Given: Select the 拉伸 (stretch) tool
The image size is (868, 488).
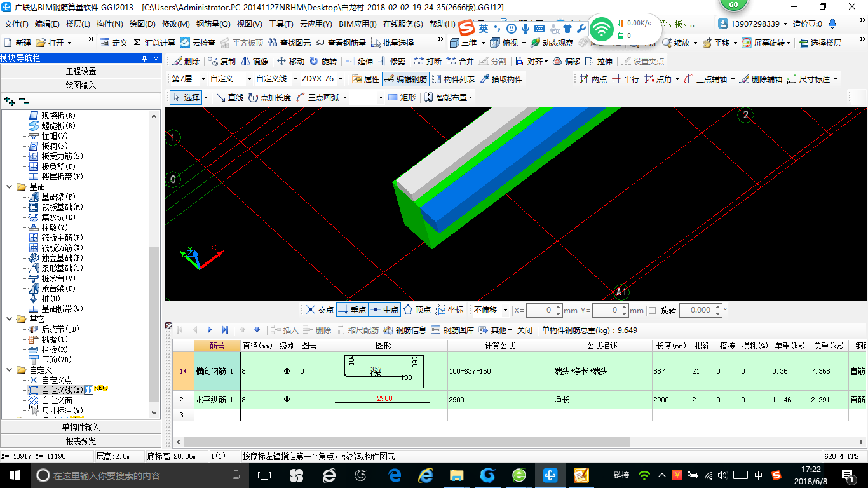Looking at the screenshot, I should pos(599,62).
